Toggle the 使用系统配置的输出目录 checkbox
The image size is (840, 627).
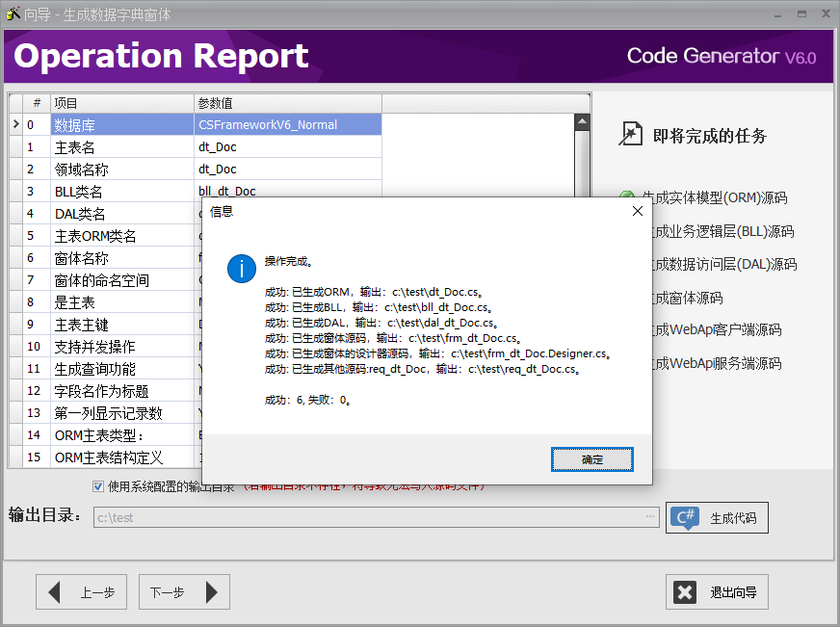98,486
